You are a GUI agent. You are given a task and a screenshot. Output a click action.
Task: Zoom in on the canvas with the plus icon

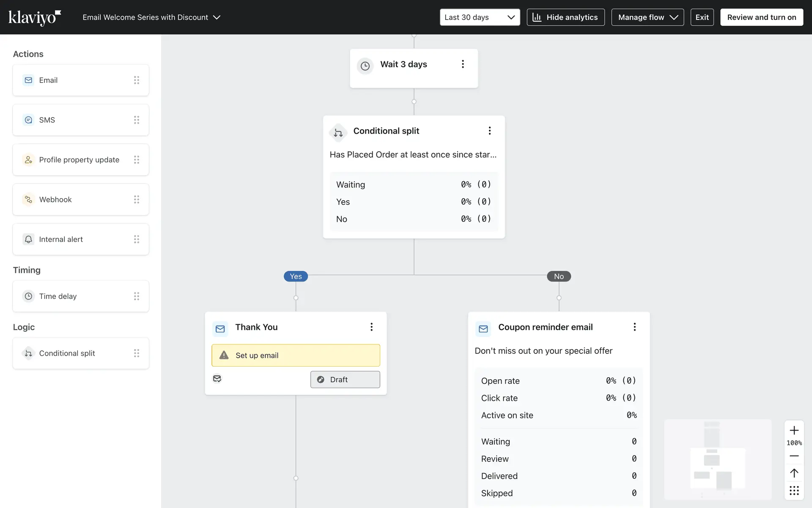794,431
